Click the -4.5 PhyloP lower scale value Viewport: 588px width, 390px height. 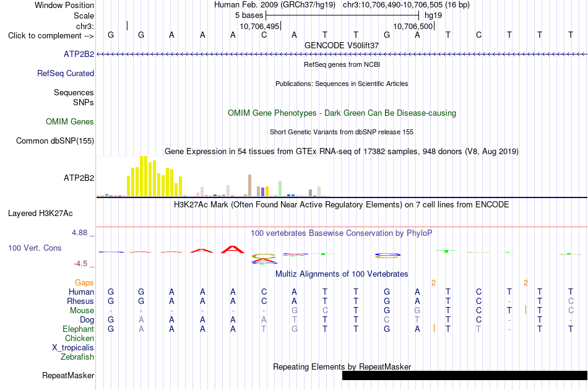80,264
